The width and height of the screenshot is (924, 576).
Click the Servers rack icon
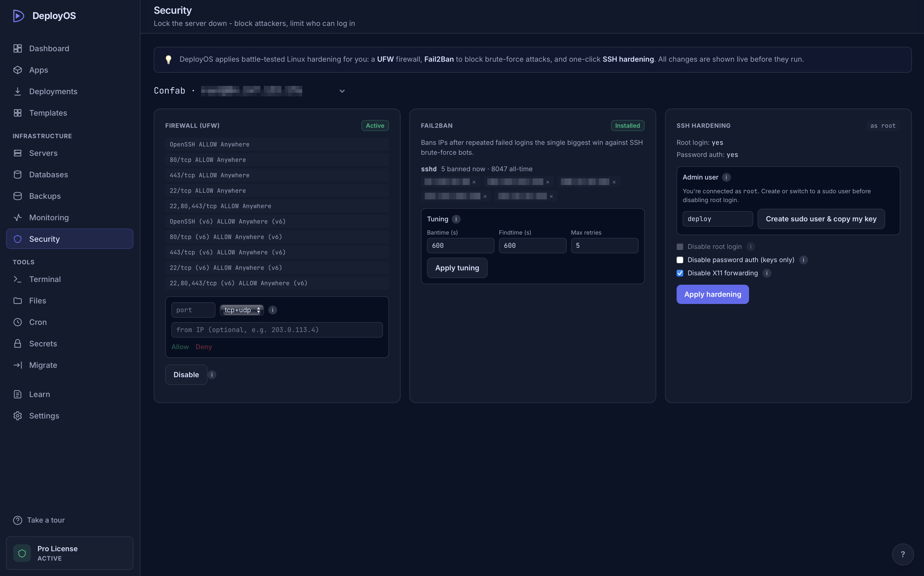click(18, 153)
